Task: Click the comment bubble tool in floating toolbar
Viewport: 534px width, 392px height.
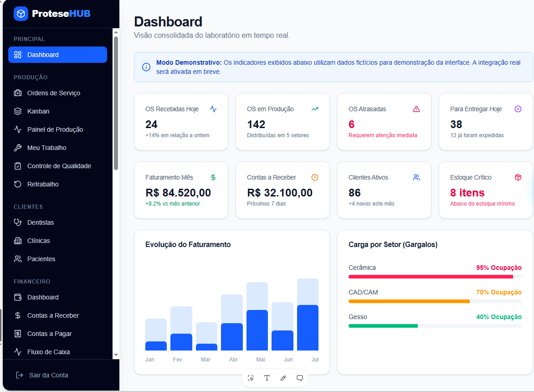Action: point(300,378)
